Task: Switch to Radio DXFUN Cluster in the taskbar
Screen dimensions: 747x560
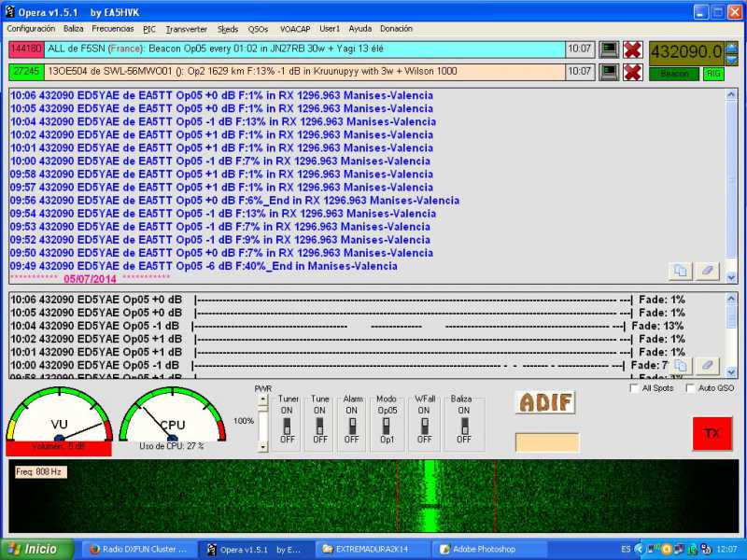Action: click(138, 550)
